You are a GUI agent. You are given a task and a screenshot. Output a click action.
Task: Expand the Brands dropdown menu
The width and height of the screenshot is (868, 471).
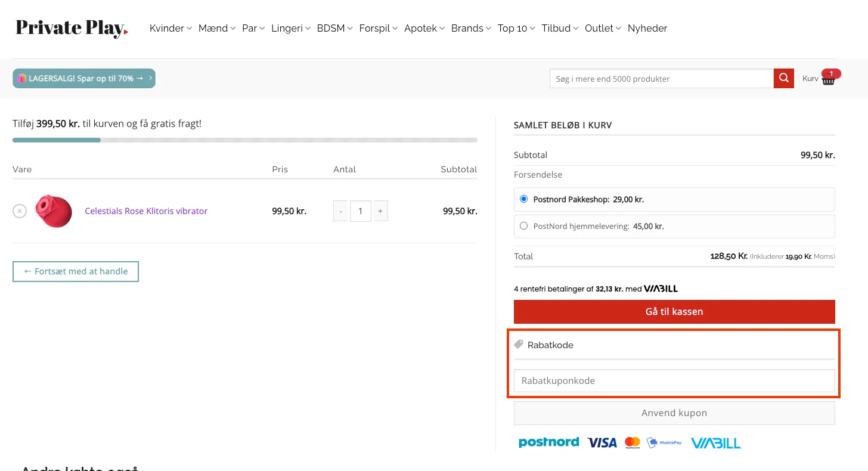point(470,28)
